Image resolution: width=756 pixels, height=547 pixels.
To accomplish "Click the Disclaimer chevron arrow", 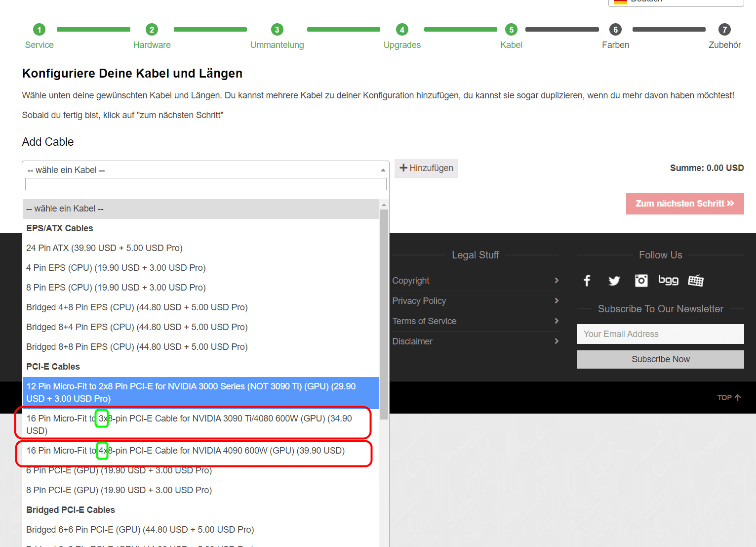I will (x=557, y=341).
